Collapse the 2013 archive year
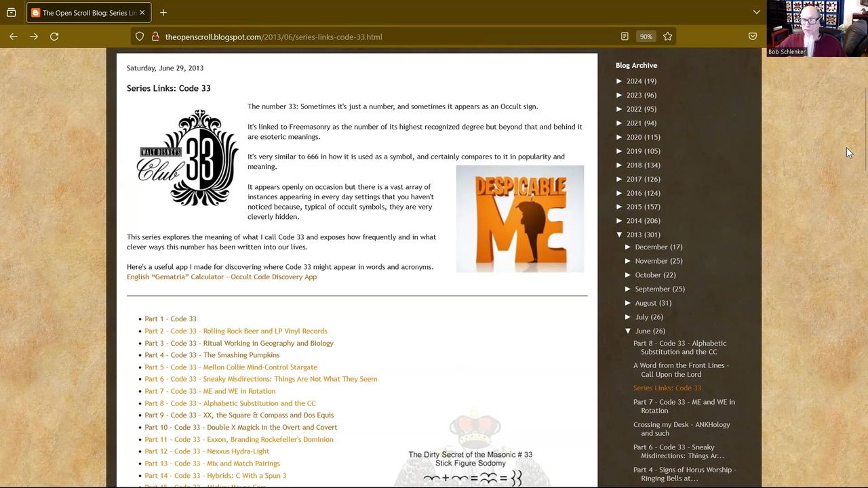The image size is (868, 488). [x=620, y=235]
